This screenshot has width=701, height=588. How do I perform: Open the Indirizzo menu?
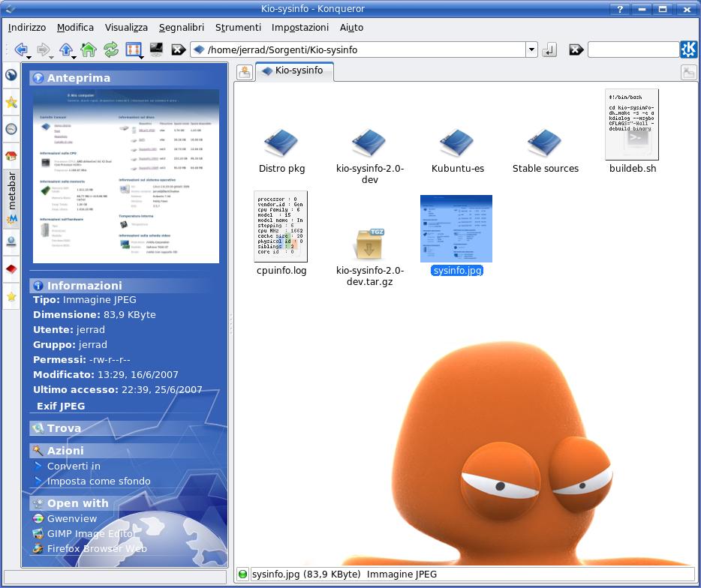[27, 28]
